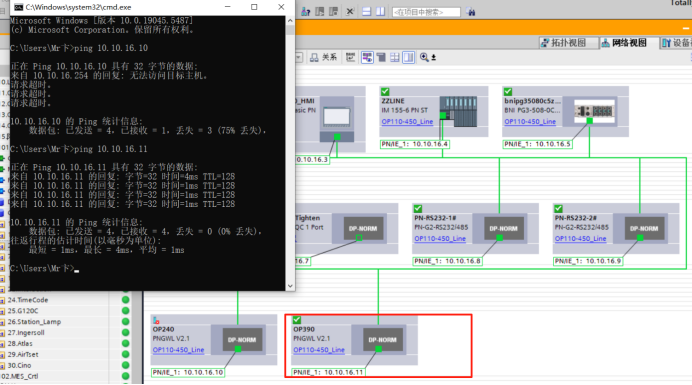Click in the project search field
The image size is (692, 385).
pos(426,12)
